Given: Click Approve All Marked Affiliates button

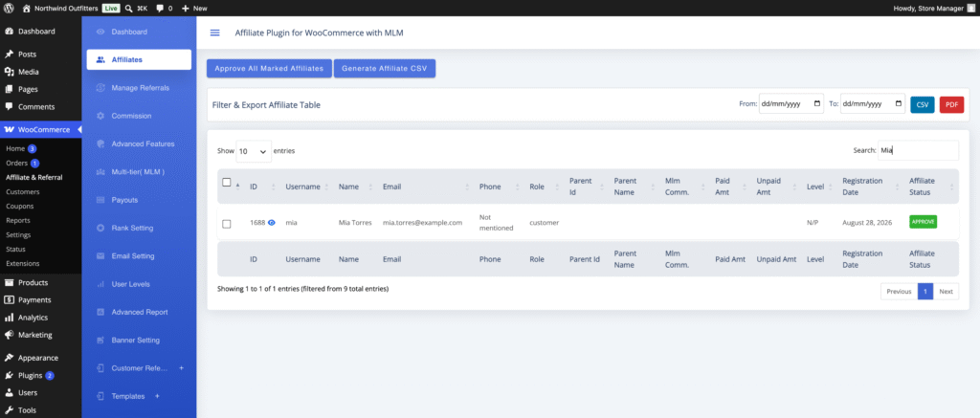Looking at the screenshot, I should 269,69.
